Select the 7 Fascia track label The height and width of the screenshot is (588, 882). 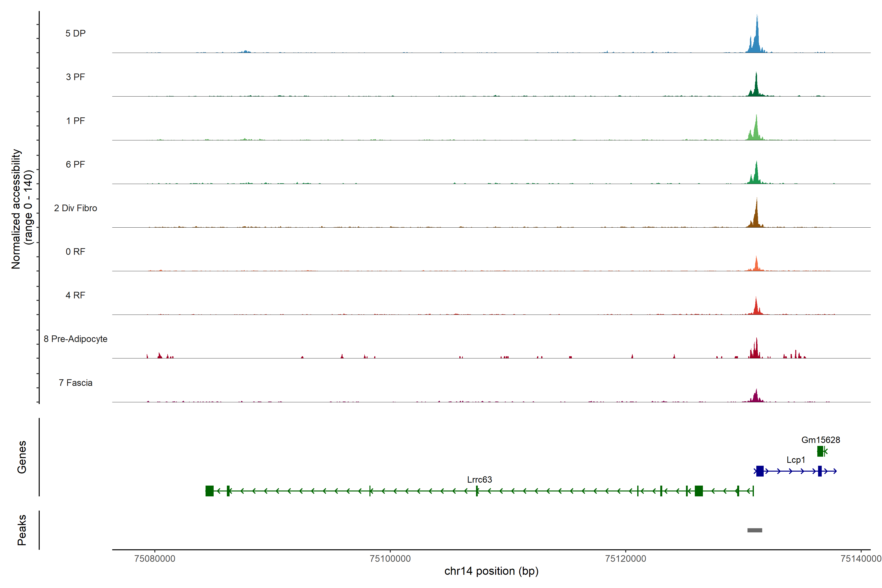(x=75, y=383)
